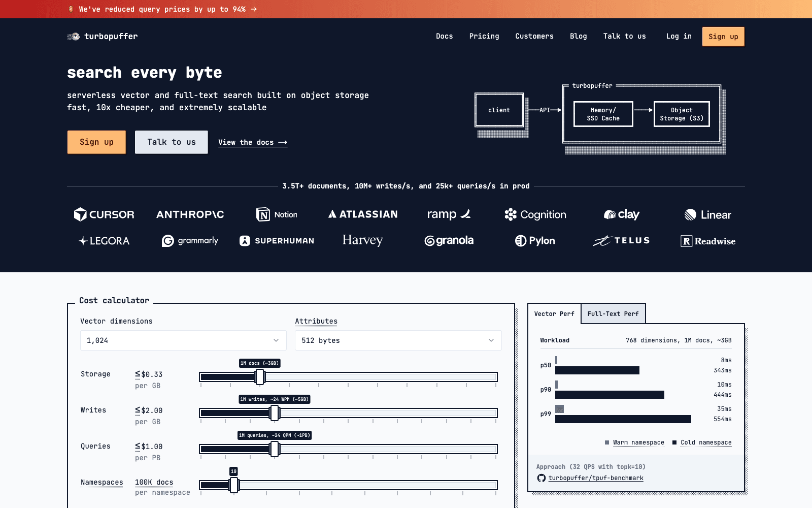Screen dimensions: 812x508
Task: Click the Telus customer logo
Action: tap(622, 241)
